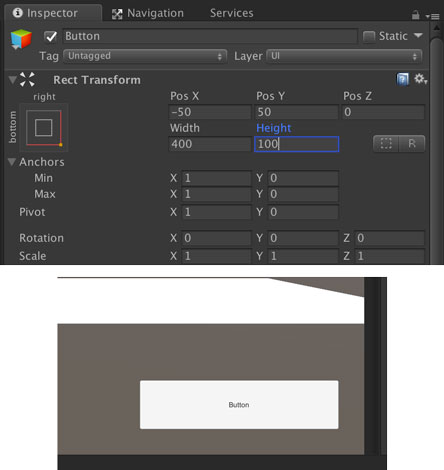Screen dimensions: 444x470
Task: Collapse the Rect Transform component foldout
Action: (12, 80)
